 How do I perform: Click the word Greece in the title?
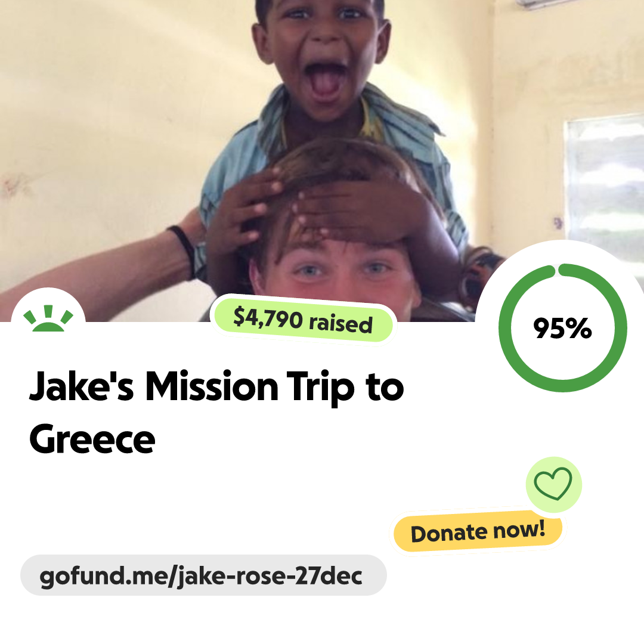[x=92, y=439]
